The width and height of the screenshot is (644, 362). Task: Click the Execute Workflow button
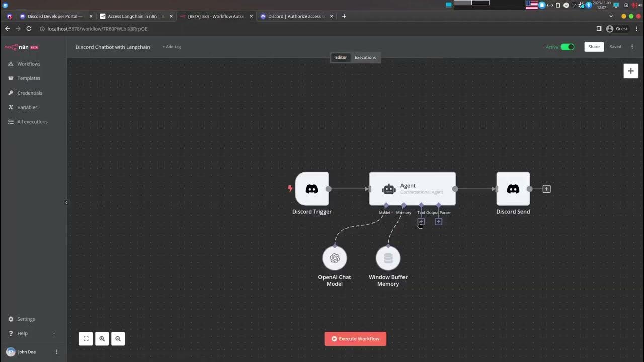[x=355, y=339]
